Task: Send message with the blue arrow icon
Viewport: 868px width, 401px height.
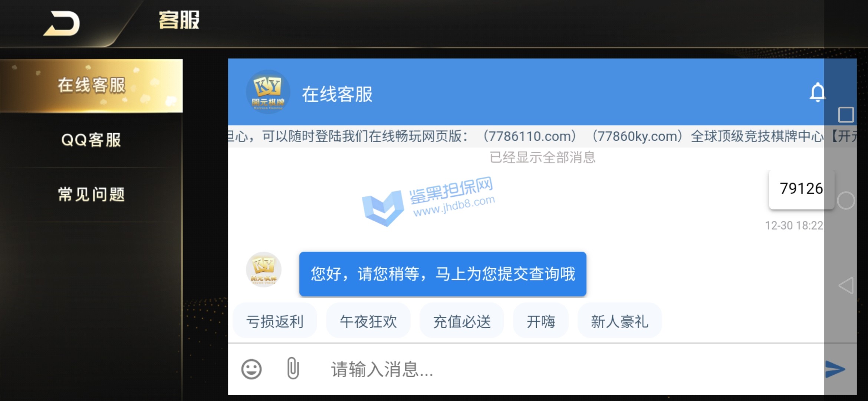Action: 835,369
